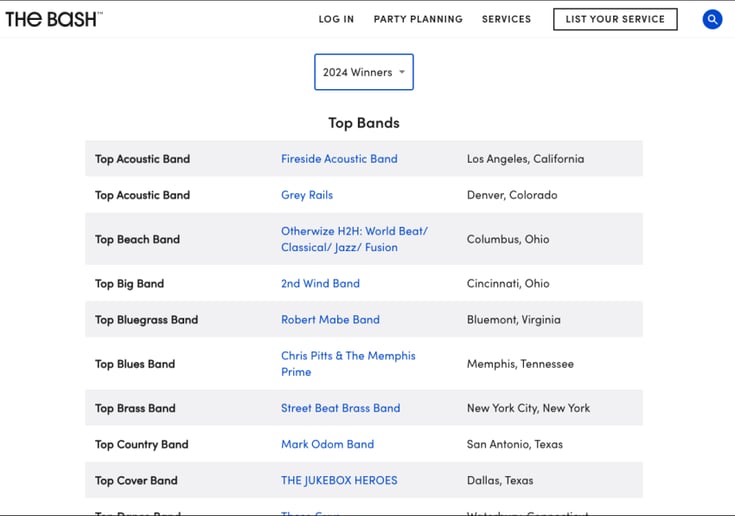The width and height of the screenshot is (735, 516).
Task: Click the Memphis, Tennessee location
Action: [520, 364]
